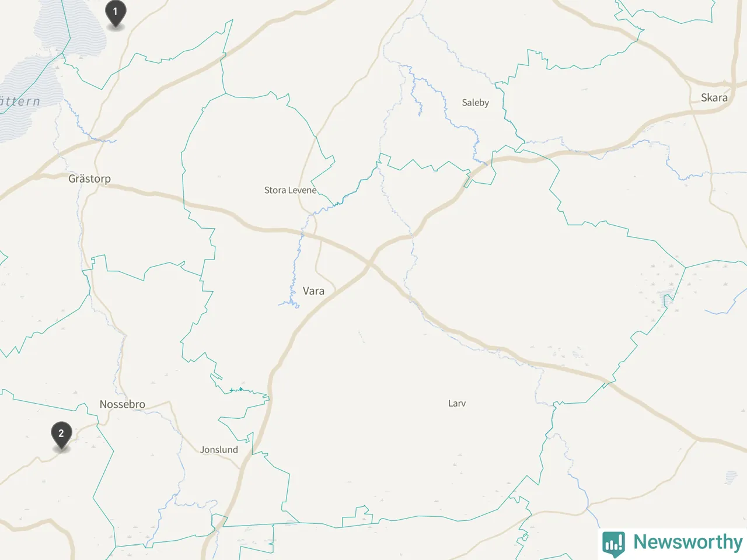Click the lake label ending in 'ttern'

coord(20,101)
